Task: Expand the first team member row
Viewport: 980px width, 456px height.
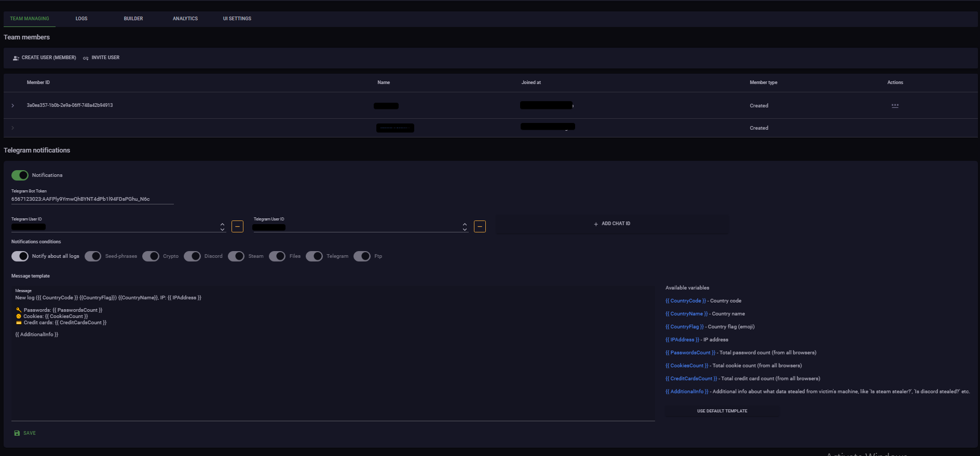Action: click(x=13, y=106)
